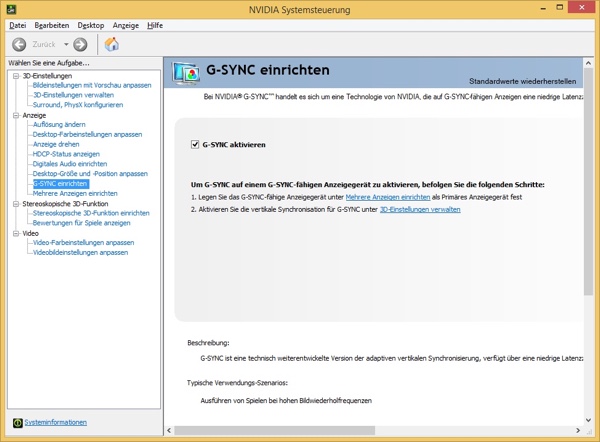The height and width of the screenshot is (442, 600).
Task: Uncheck G-SYNC aktivieren checkbox
Action: pyautogui.click(x=195, y=144)
